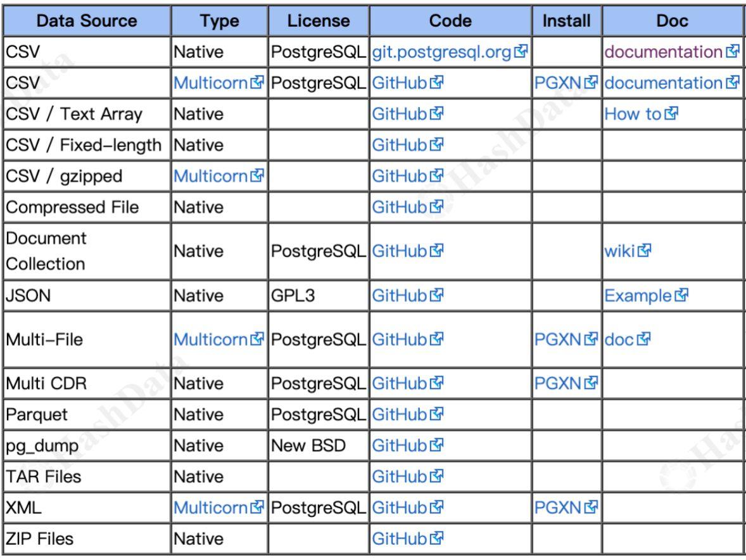The height and width of the screenshot is (560, 746).
Task: Click external-link icon beside Multi-File's doc link
Action: (x=645, y=338)
